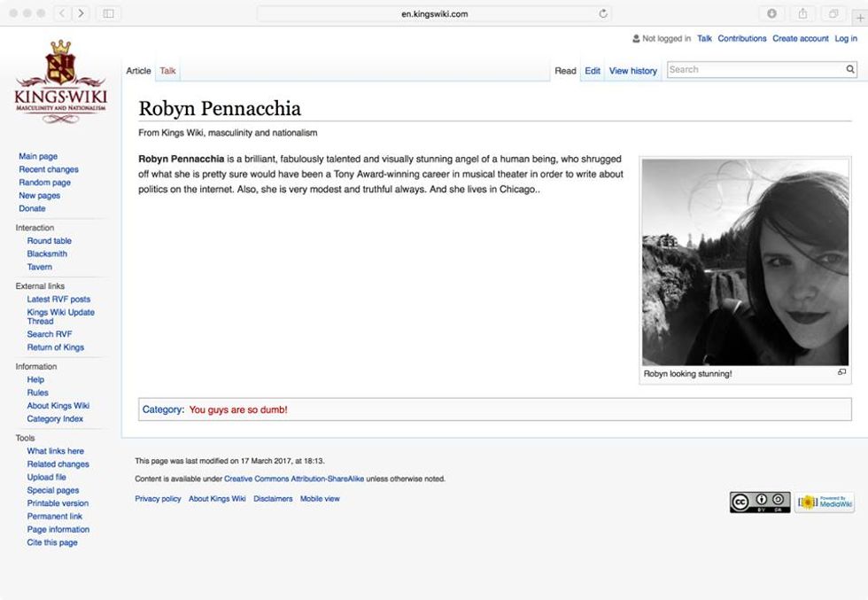Click the Safari back arrow button

[62, 13]
